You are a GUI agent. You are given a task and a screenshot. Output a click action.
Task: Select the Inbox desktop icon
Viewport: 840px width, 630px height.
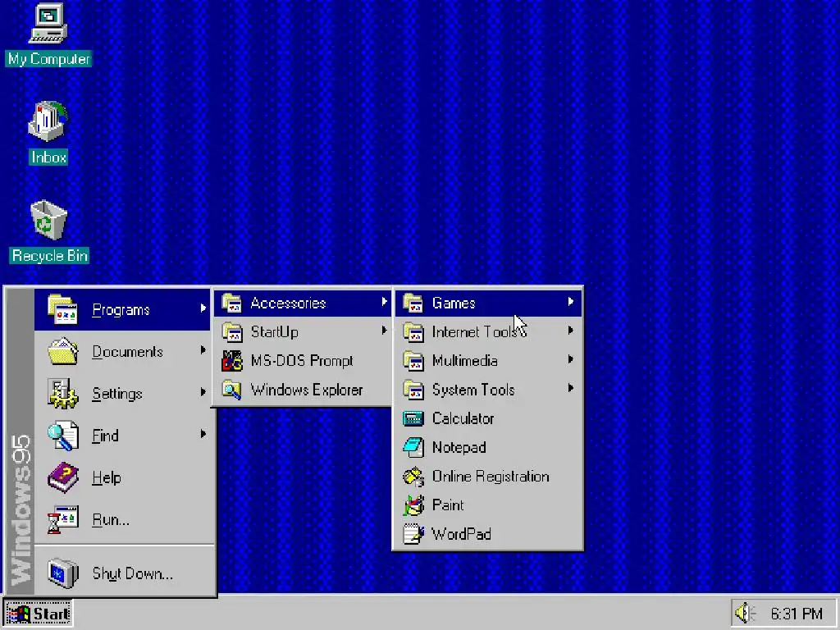click(48, 121)
